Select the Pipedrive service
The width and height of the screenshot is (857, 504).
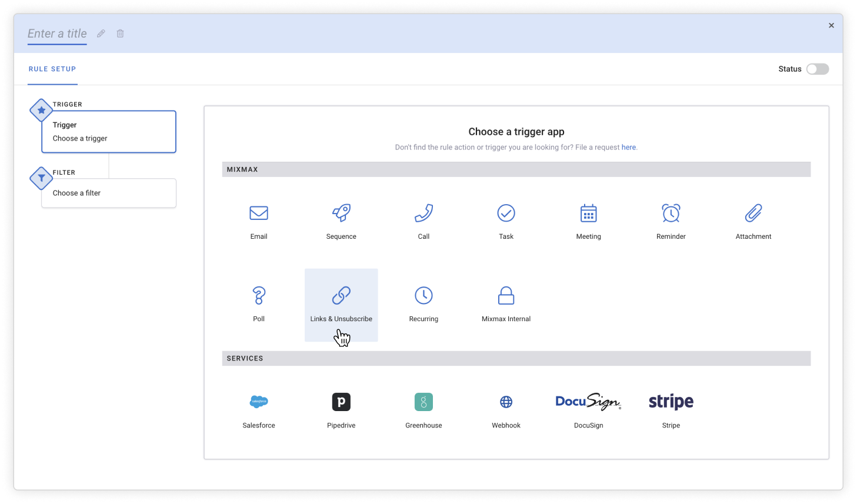click(x=341, y=402)
